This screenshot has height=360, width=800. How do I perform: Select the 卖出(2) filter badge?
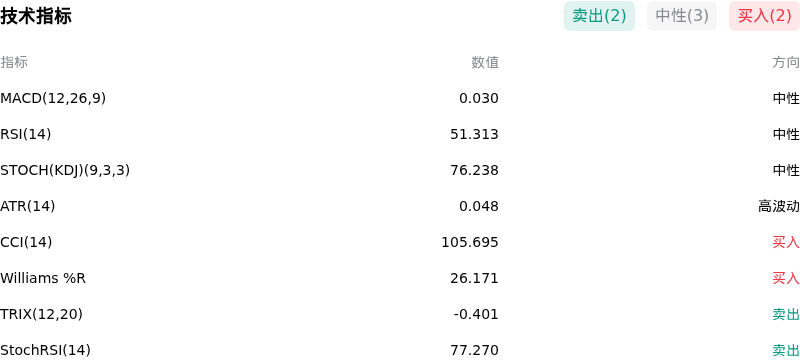pyautogui.click(x=599, y=16)
